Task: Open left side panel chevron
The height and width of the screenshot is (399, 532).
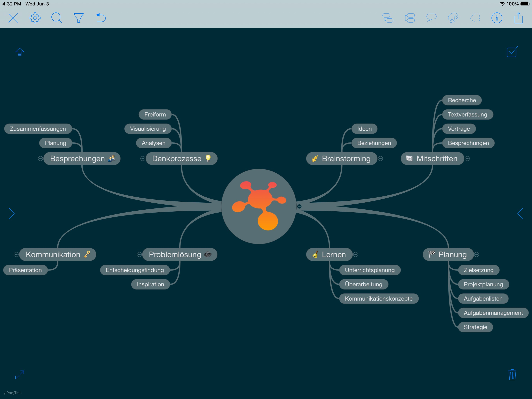Action: point(11,214)
